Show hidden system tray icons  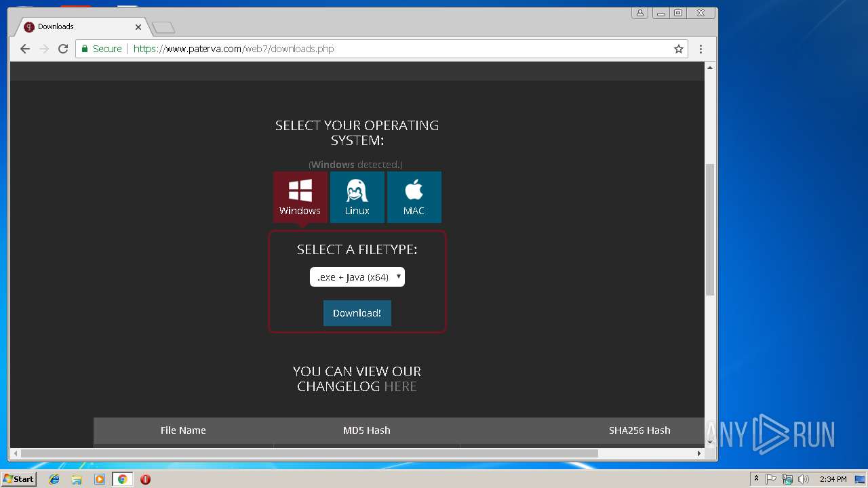tap(756, 479)
